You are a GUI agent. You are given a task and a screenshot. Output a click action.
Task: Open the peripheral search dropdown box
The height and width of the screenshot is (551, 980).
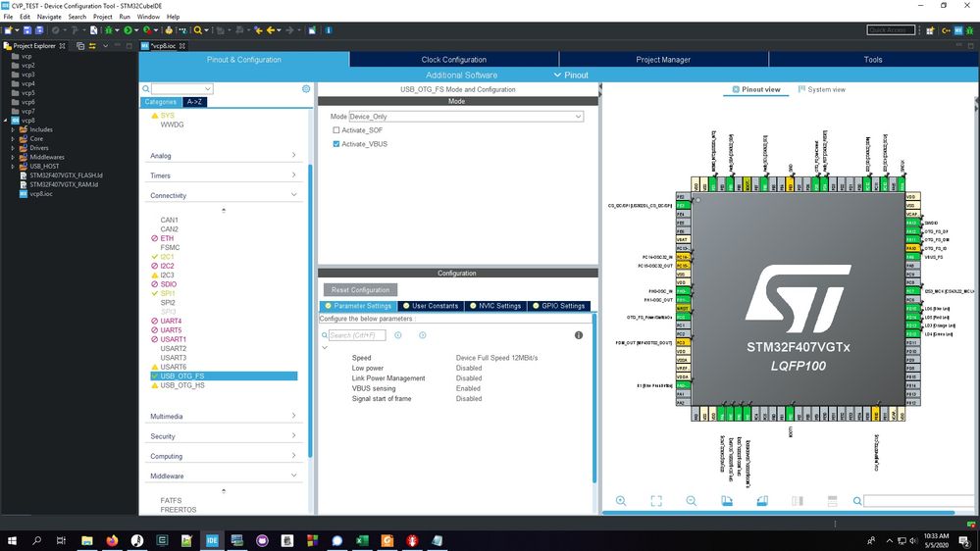(x=181, y=88)
